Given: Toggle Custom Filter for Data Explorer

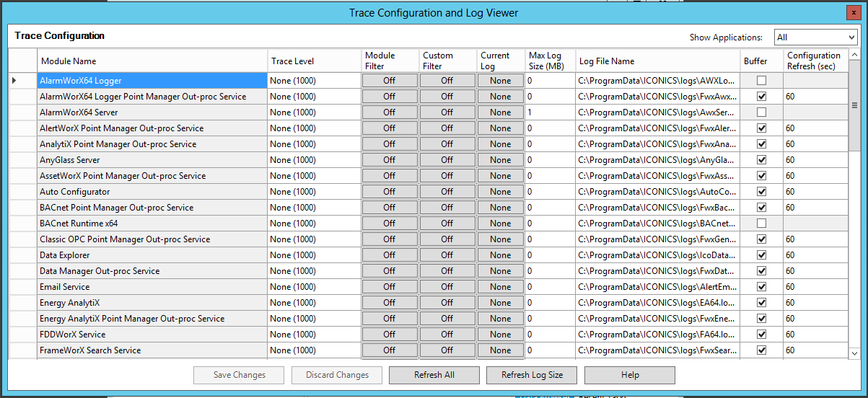Looking at the screenshot, I should coord(447,255).
